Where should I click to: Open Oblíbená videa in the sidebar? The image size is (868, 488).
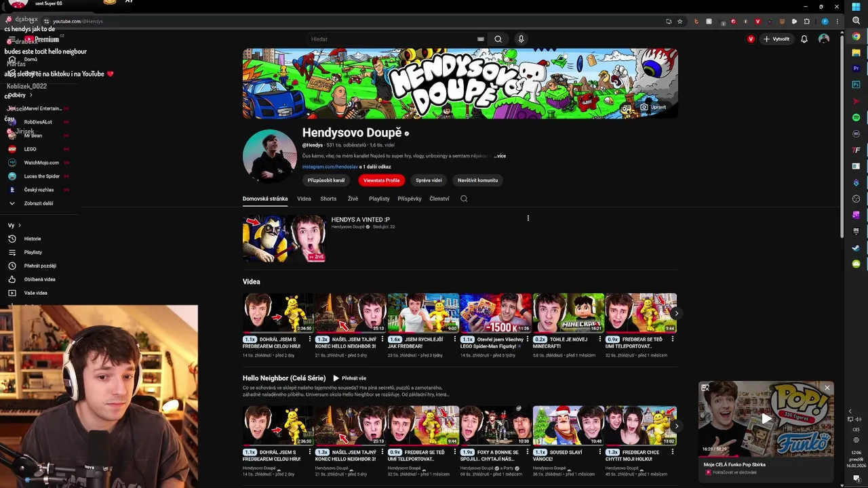click(41, 279)
